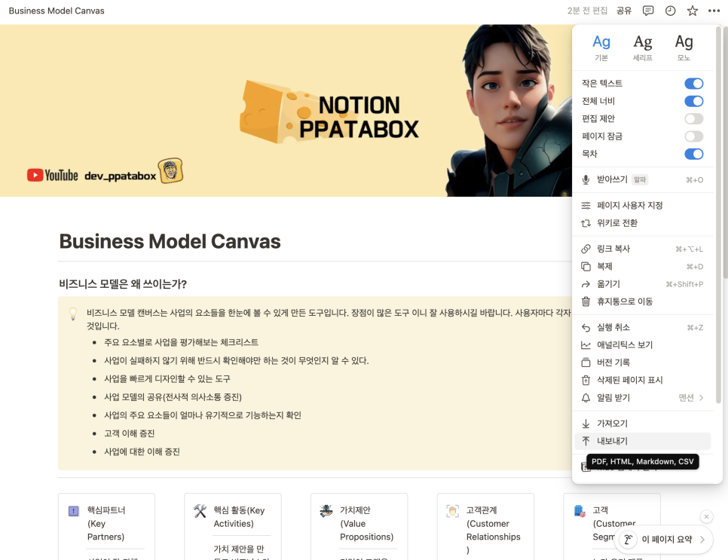This screenshot has width=728, height=560.
Task: Click the 비즈니스 모델은 왜 쓰이는가? heading
Action: click(123, 284)
